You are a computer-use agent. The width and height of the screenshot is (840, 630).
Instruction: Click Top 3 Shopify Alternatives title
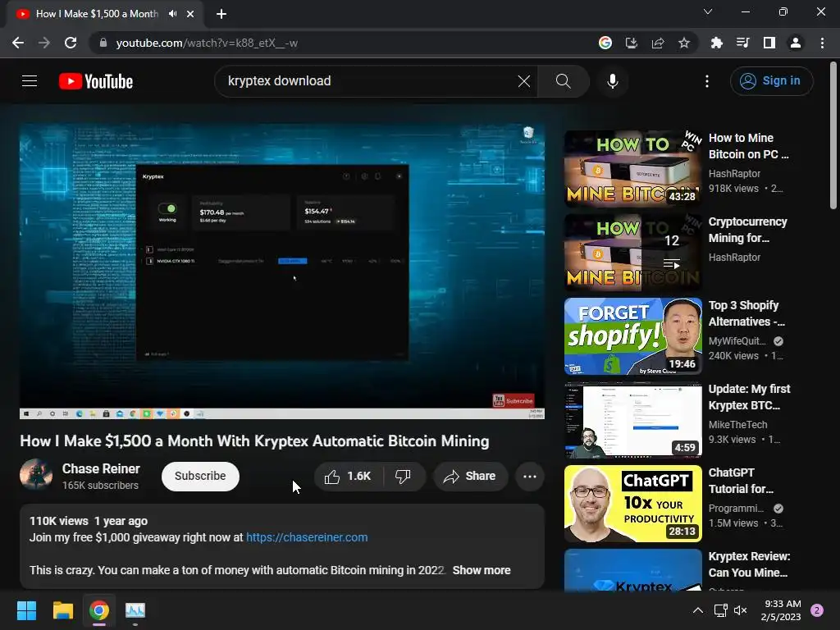pos(746,313)
